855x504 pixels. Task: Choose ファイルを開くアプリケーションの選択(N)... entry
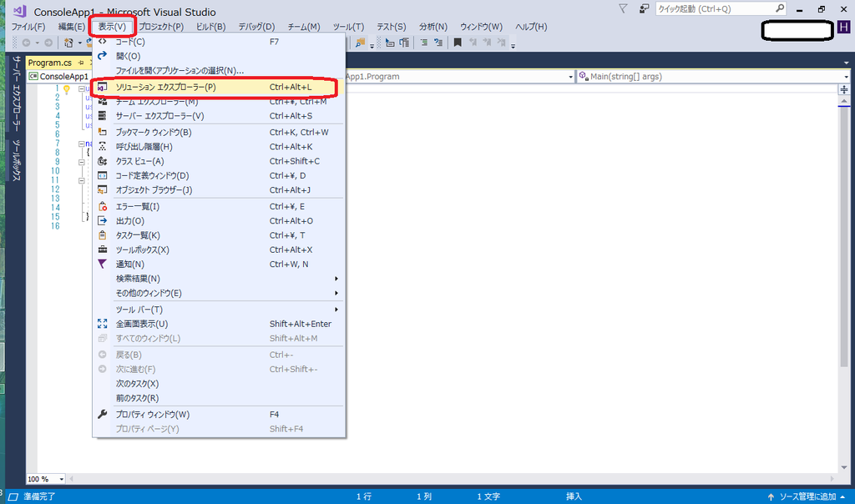pyautogui.click(x=219, y=70)
